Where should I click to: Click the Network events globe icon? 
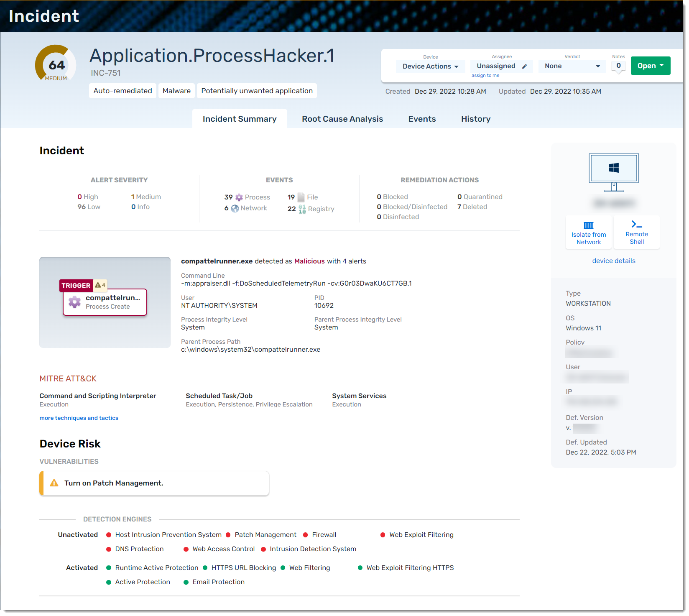coord(235,208)
